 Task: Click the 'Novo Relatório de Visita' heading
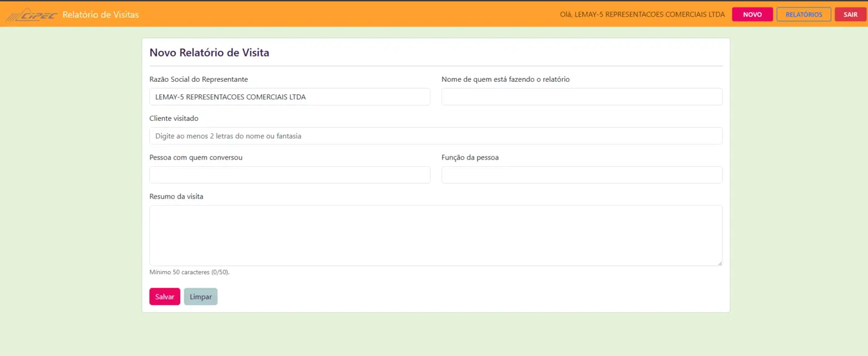pos(210,53)
